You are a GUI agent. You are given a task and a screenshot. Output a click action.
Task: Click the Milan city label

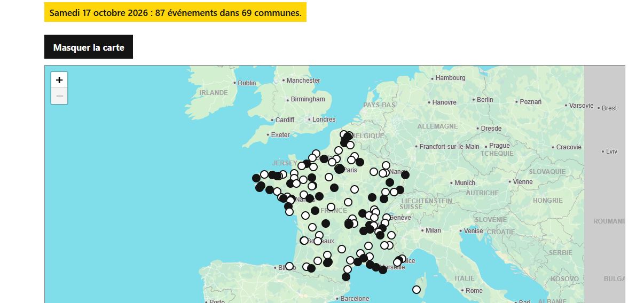point(433,230)
